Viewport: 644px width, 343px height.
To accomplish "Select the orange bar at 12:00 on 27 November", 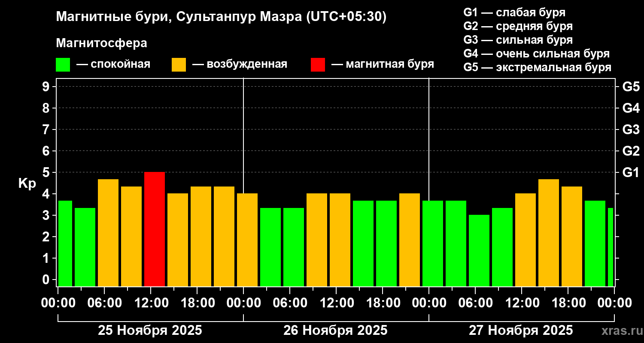I will click(x=526, y=240).
